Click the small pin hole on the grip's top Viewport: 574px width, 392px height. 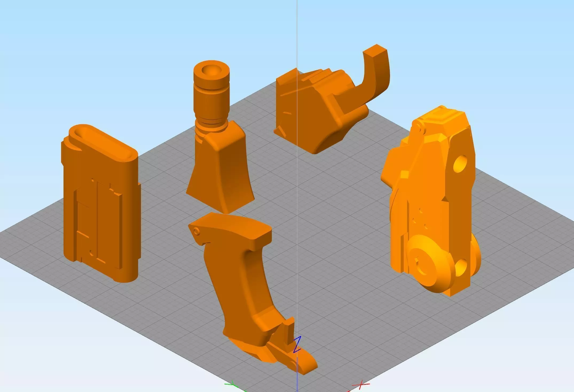pos(196,231)
